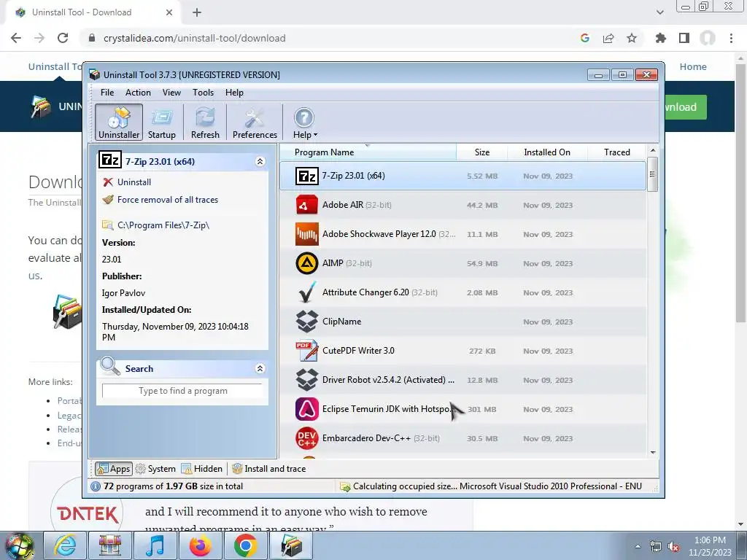Sort by Program Name column
Screen dimensions: 747x560
click(x=368, y=152)
